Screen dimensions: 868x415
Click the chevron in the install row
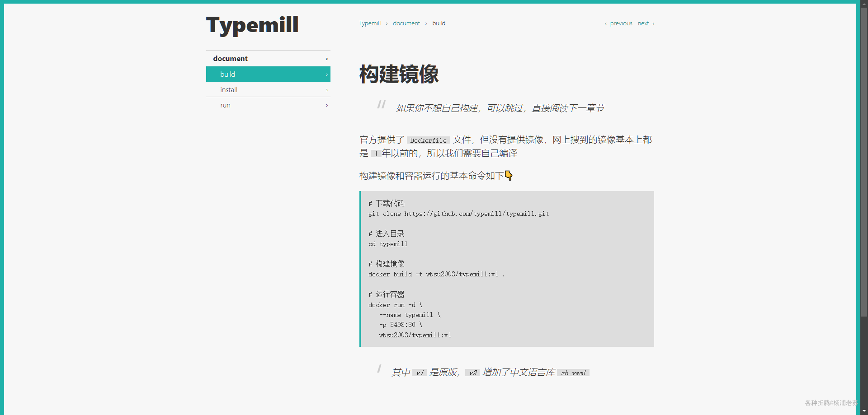[x=327, y=90]
